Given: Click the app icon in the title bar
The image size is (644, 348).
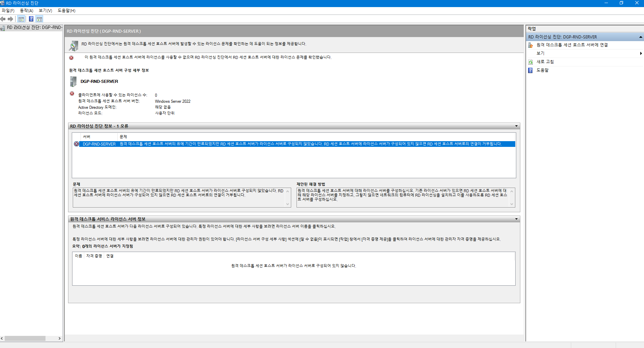Looking at the screenshot, I should [2, 3].
